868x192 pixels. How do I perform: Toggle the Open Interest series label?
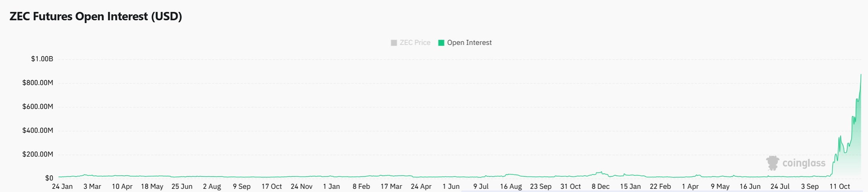click(x=469, y=43)
